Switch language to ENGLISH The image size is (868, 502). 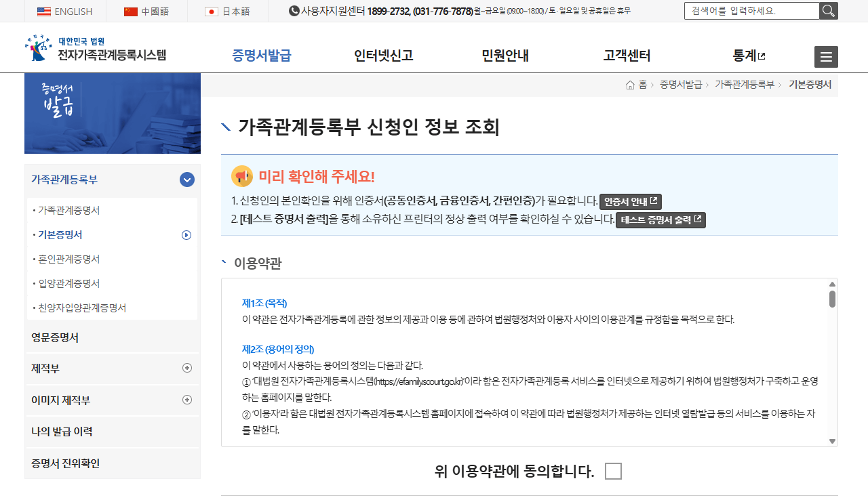[x=73, y=12]
